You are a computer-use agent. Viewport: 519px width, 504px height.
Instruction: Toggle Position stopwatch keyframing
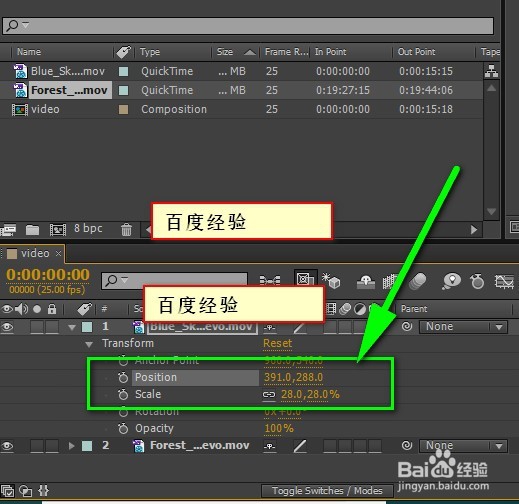pos(123,377)
